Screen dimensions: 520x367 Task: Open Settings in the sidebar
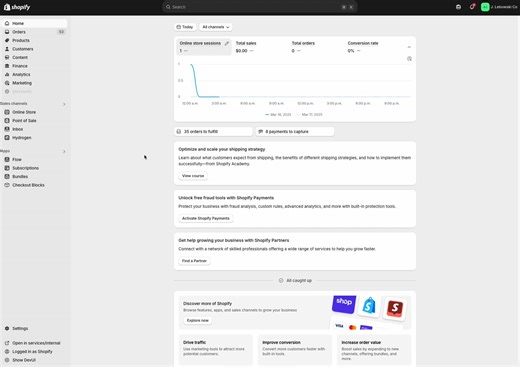(34, 328)
